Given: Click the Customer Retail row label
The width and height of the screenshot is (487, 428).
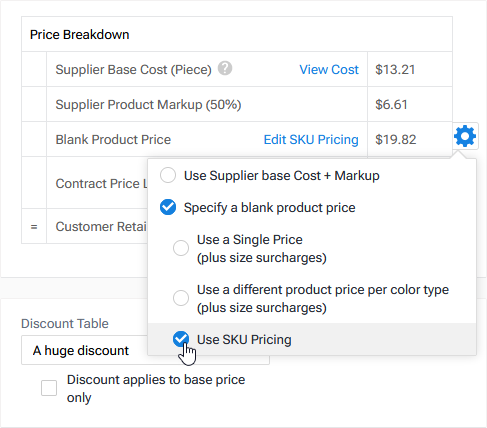Looking at the screenshot, I should [x=101, y=227].
